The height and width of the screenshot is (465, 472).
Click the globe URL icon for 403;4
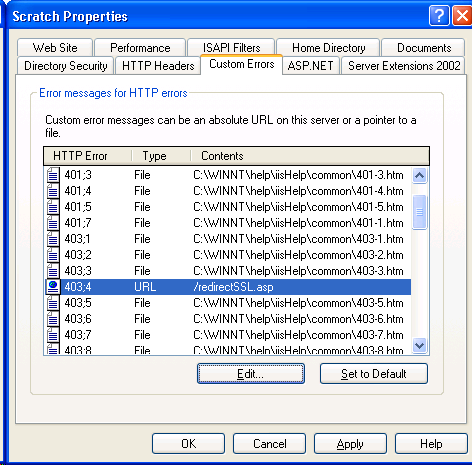[x=53, y=287]
